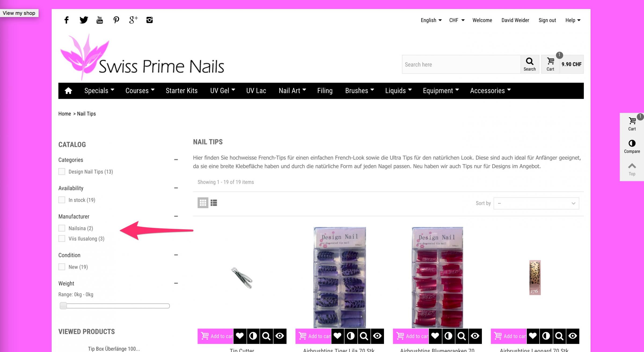Screen dimensions: 644x352
Task: Open the Sort by dropdown
Action: tap(536, 203)
